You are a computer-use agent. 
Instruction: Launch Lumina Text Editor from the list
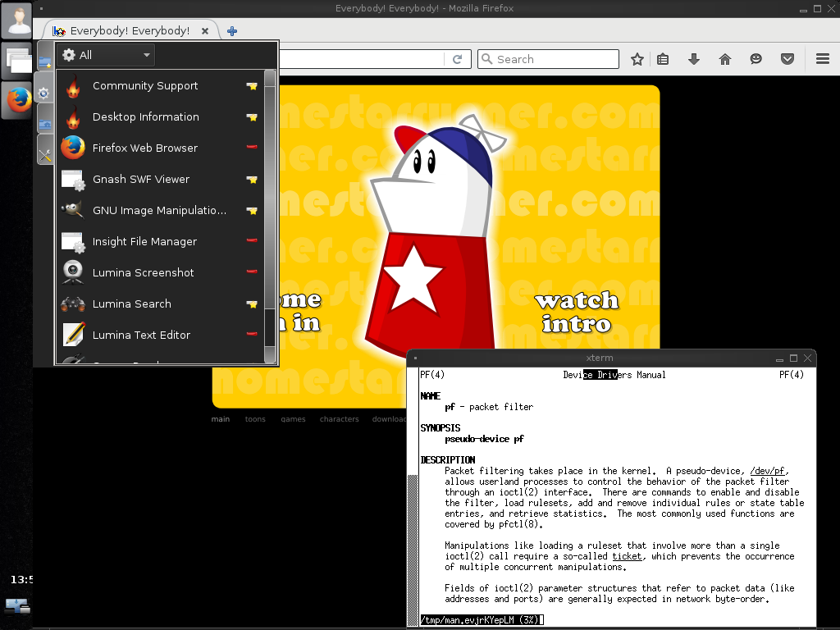[160, 335]
